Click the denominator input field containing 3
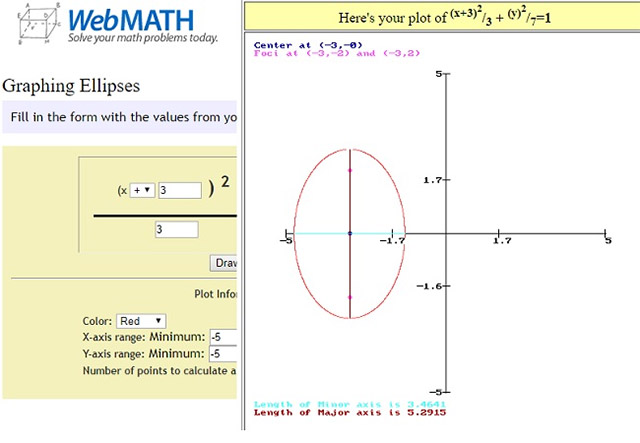This screenshot has width=640, height=443. (x=177, y=229)
